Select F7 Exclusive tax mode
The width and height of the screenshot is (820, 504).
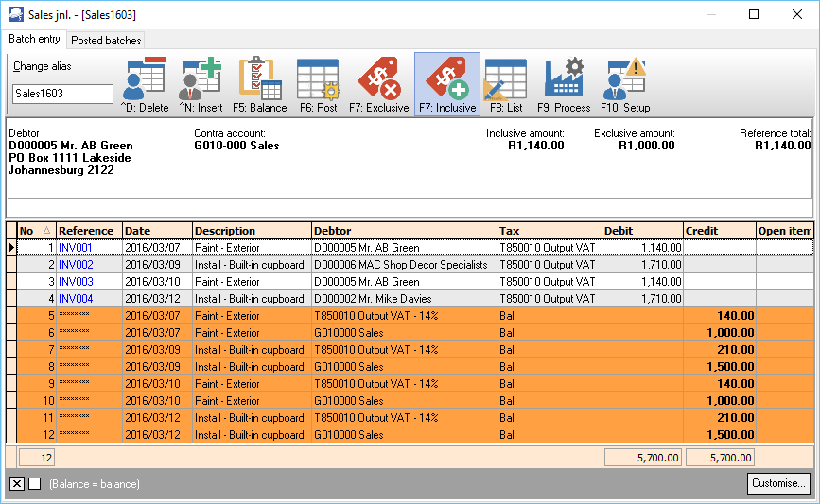click(378, 84)
